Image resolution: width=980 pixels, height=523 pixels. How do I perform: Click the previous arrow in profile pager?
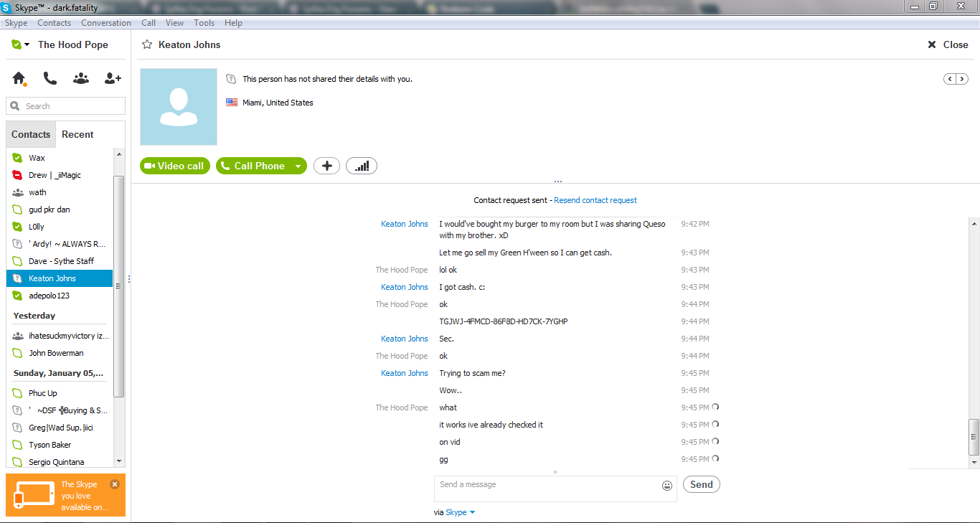tap(950, 79)
